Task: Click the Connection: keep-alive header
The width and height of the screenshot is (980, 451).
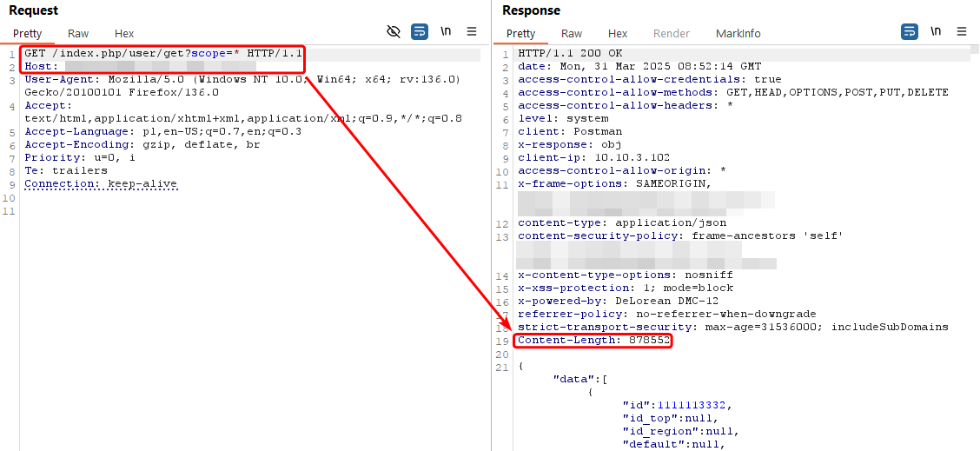Action: 101,184
